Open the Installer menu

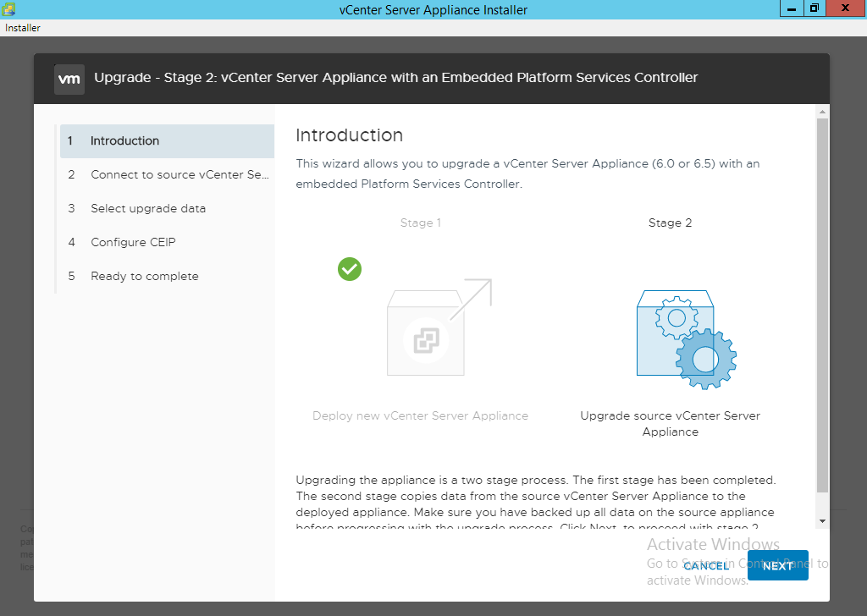23,28
